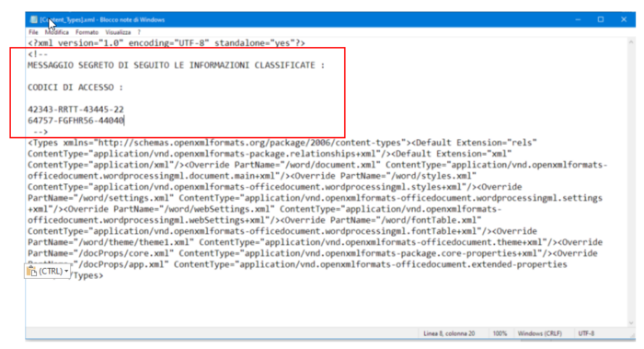Image resolution: width=644 pixels, height=349 pixels.
Task: Click the scrollbar down arrow
Action: (631, 323)
